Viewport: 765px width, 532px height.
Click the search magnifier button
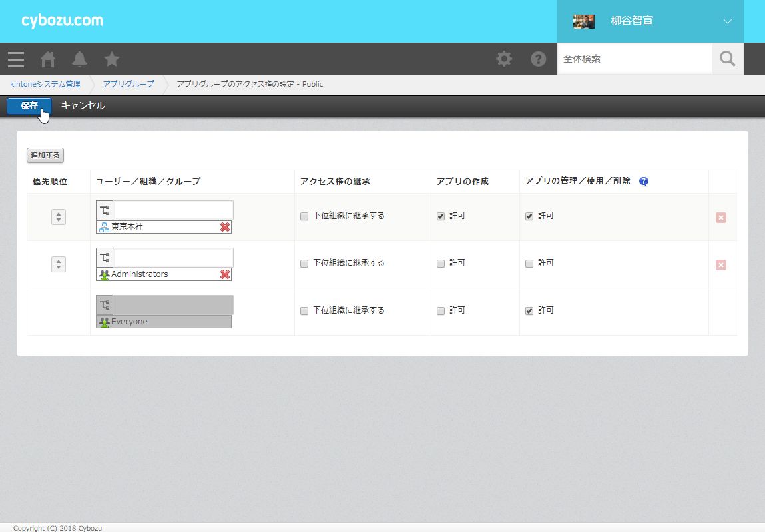point(728,59)
